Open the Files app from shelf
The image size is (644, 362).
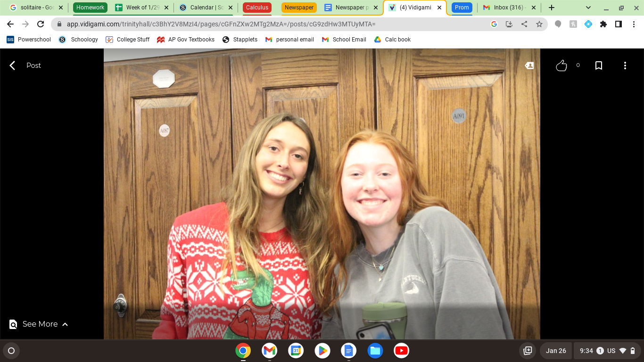pyautogui.click(x=375, y=351)
